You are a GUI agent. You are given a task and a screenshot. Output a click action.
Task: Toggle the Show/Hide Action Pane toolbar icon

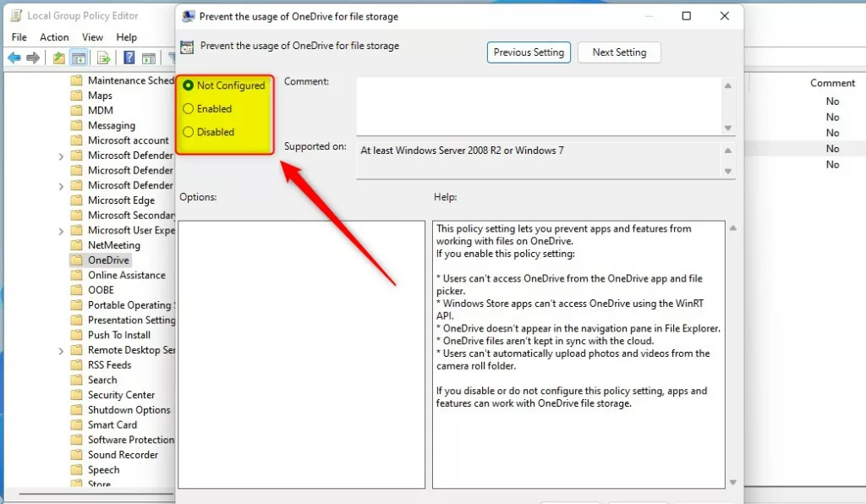pyautogui.click(x=149, y=58)
